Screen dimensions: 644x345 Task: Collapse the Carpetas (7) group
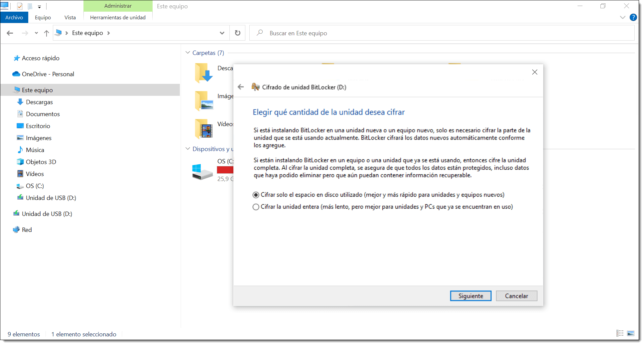[x=188, y=53]
